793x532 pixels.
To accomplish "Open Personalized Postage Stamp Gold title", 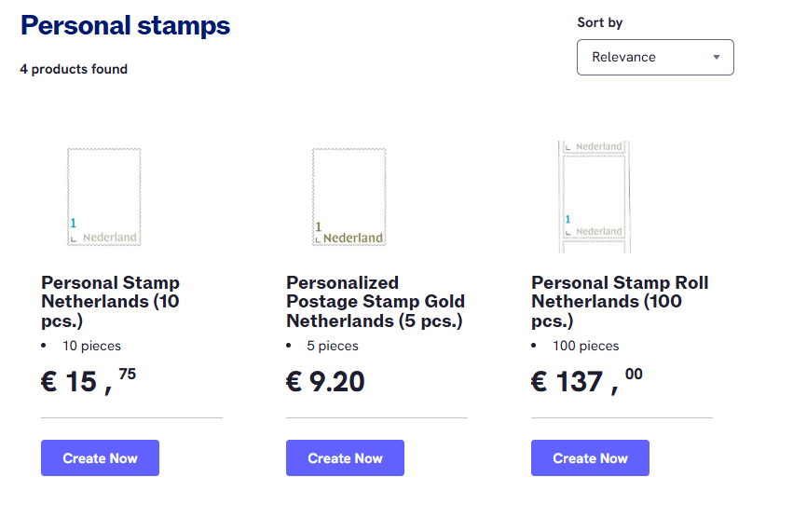I will point(375,302).
